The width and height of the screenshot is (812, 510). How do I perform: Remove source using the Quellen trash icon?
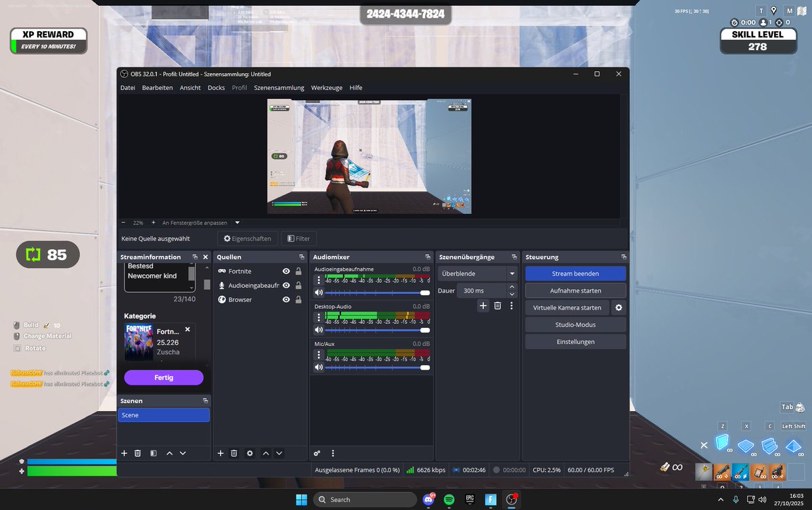point(234,452)
